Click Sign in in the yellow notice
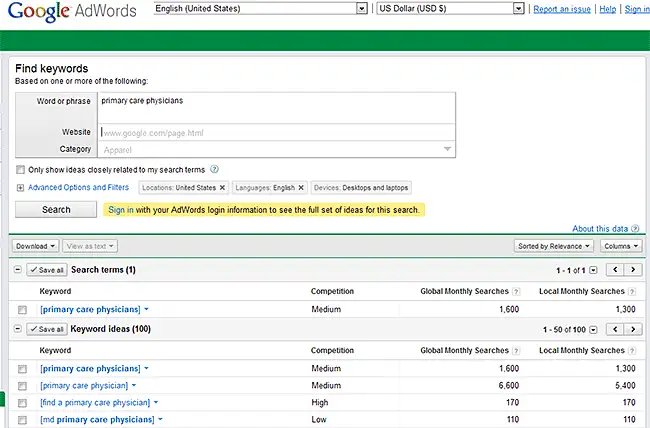The height and width of the screenshot is (428, 650). point(121,210)
